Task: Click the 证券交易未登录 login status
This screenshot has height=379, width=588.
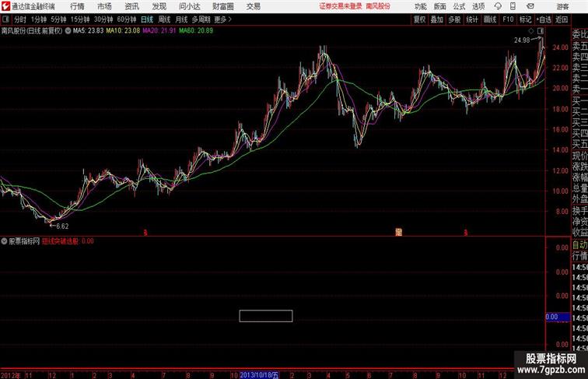Action: click(341, 6)
